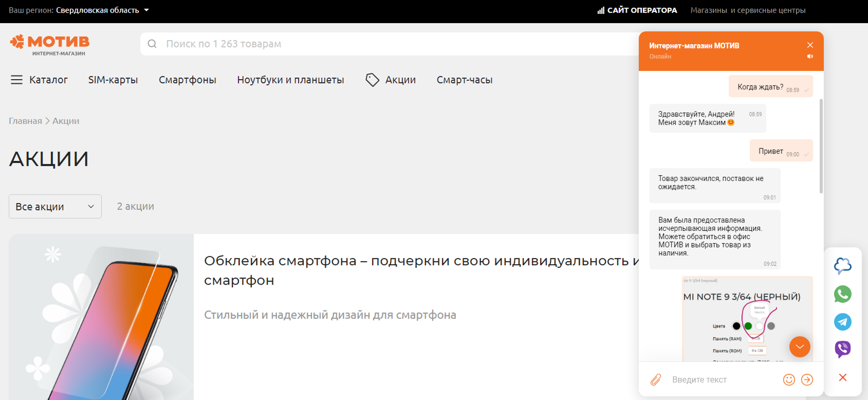Close the МОТИВ chat window
The height and width of the screenshot is (400, 868).
point(810,45)
